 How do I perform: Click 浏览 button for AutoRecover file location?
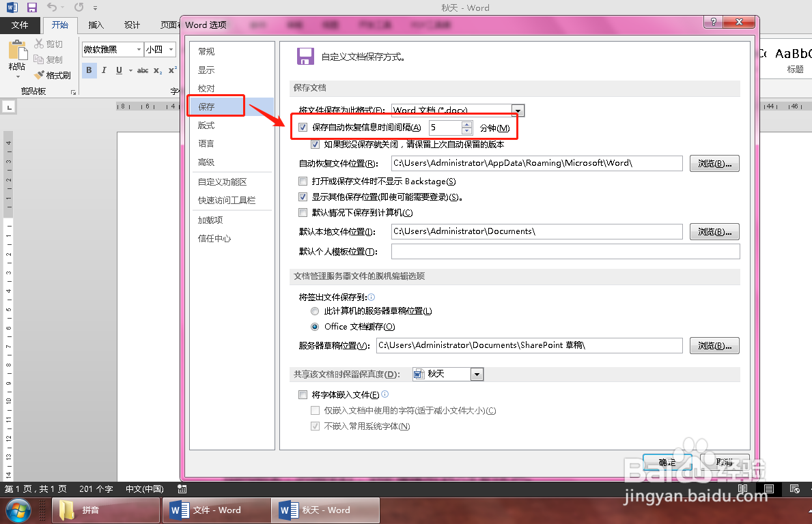(714, 164)
